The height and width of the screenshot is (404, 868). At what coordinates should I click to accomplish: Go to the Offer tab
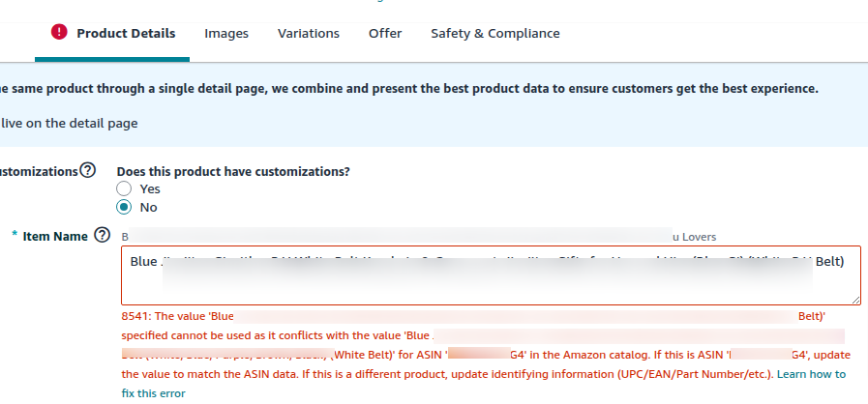point(385,33)
